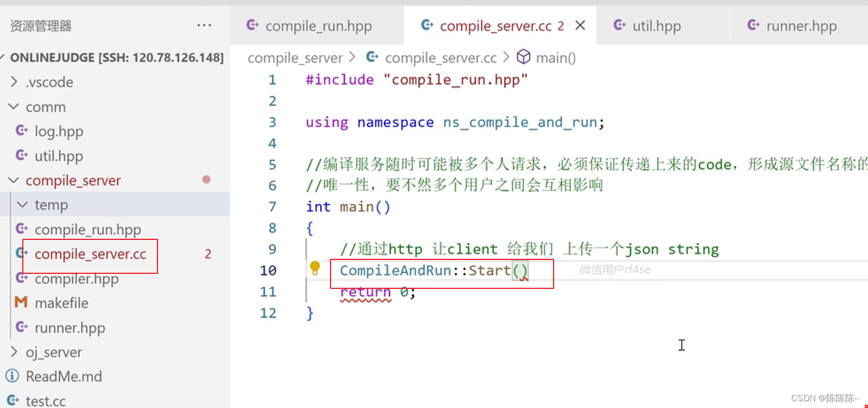Click the makefile M icon
Image resolution: width=868 pixels, height=408 pixels.
[21, 302]
